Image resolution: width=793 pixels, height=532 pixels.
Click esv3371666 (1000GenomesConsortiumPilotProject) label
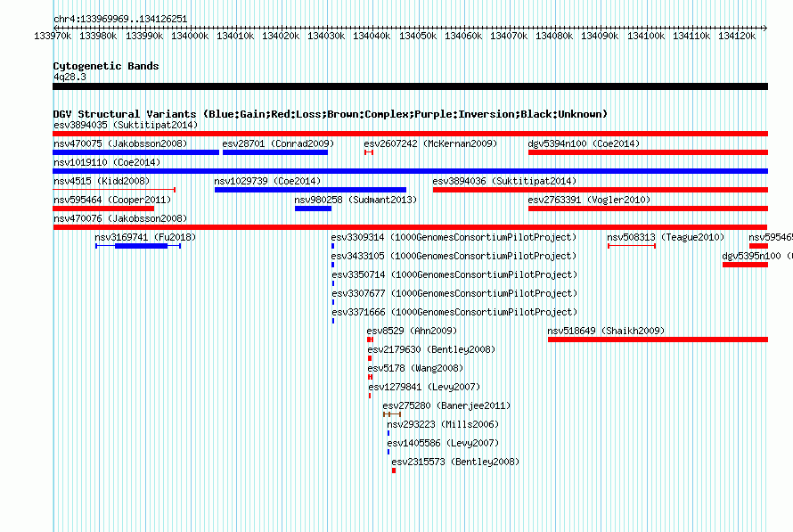[454, 312]
